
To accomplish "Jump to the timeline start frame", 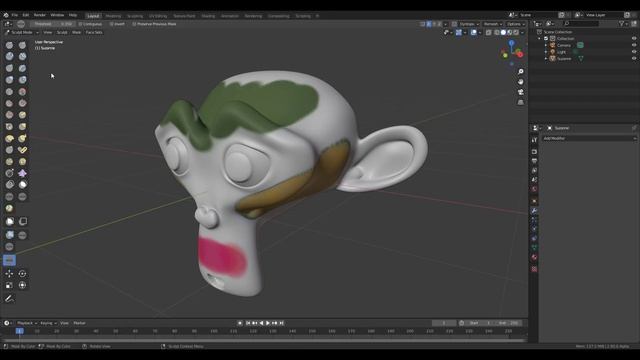I will [x=248, y=323].
